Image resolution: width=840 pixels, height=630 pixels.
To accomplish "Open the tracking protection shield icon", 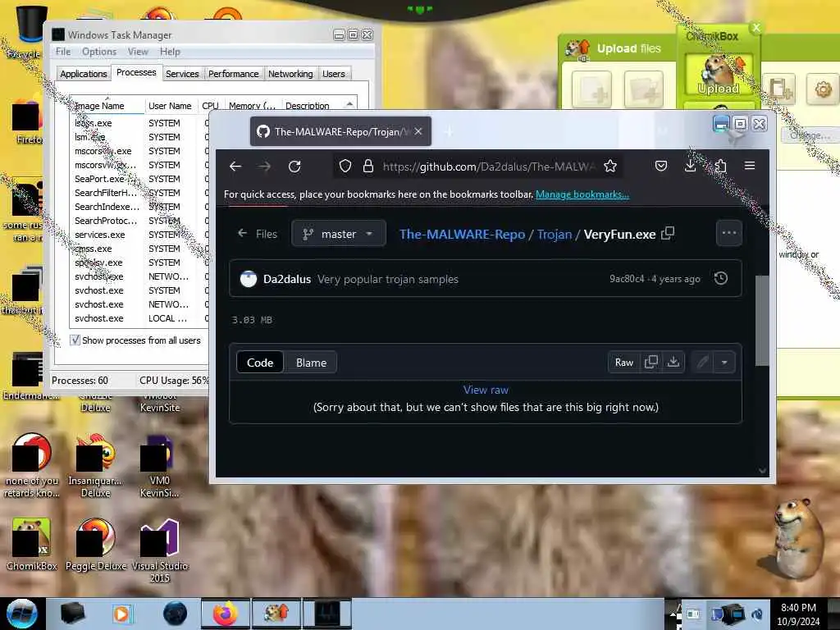I will (x=345, y=167).
